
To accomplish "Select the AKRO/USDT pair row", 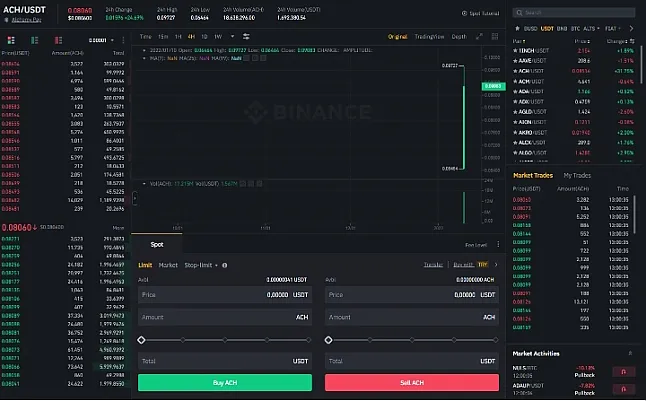I will pos(573,132).
